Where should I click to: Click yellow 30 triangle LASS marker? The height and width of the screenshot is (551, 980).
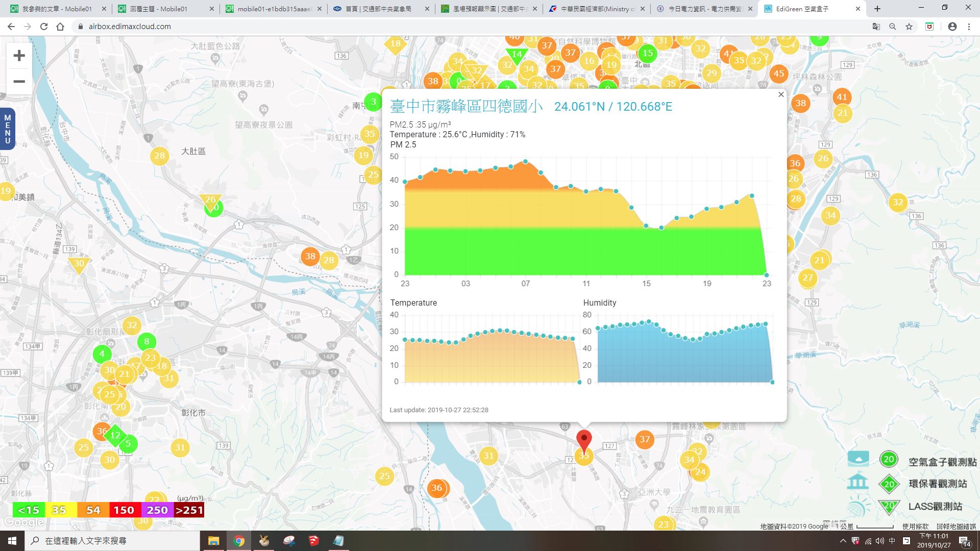click(x=79, y=265)
